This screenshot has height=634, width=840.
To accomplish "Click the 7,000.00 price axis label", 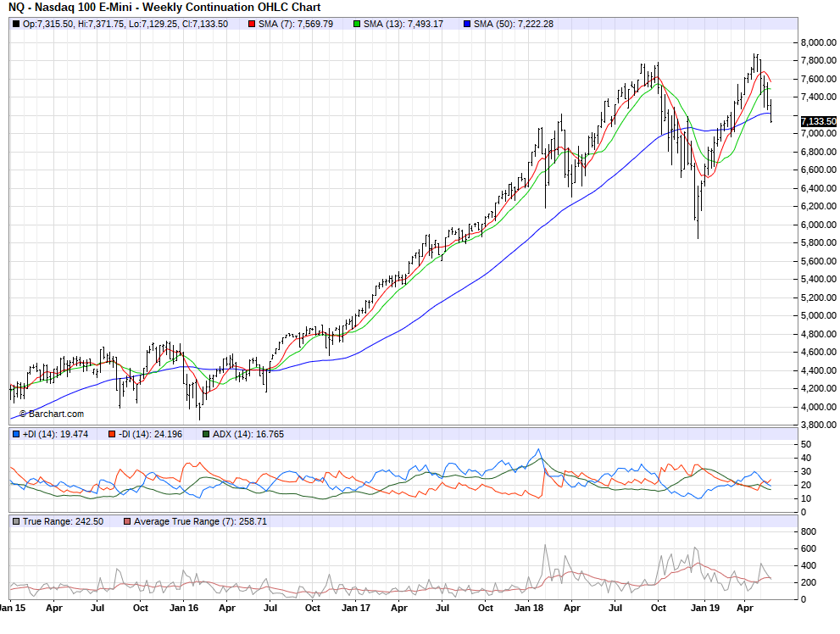I will (819, 134).
